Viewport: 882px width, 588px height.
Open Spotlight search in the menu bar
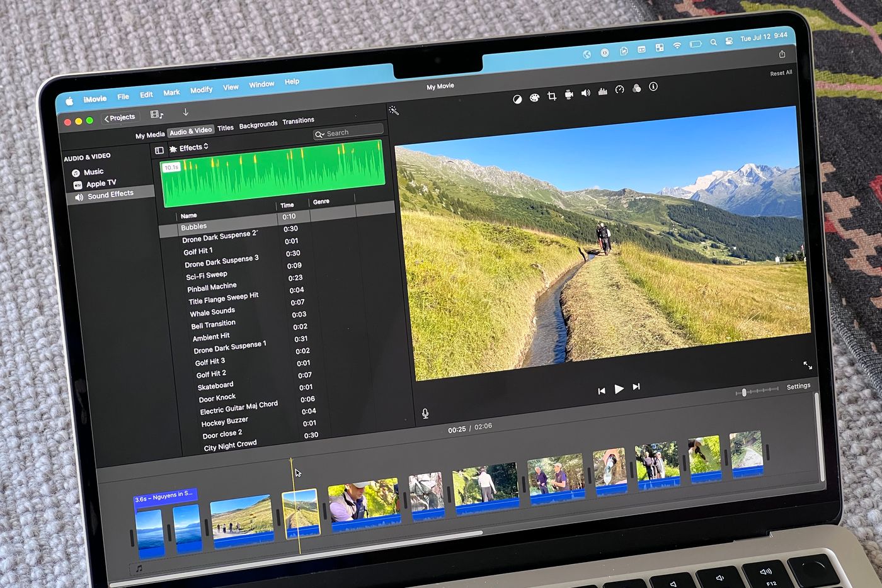click(713, 43)
